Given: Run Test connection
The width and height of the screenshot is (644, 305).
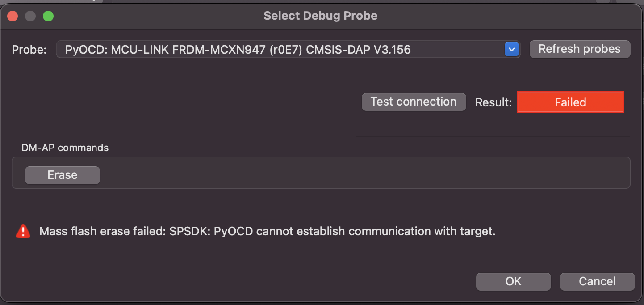Looking at the screenshot, I should [414, 102].
